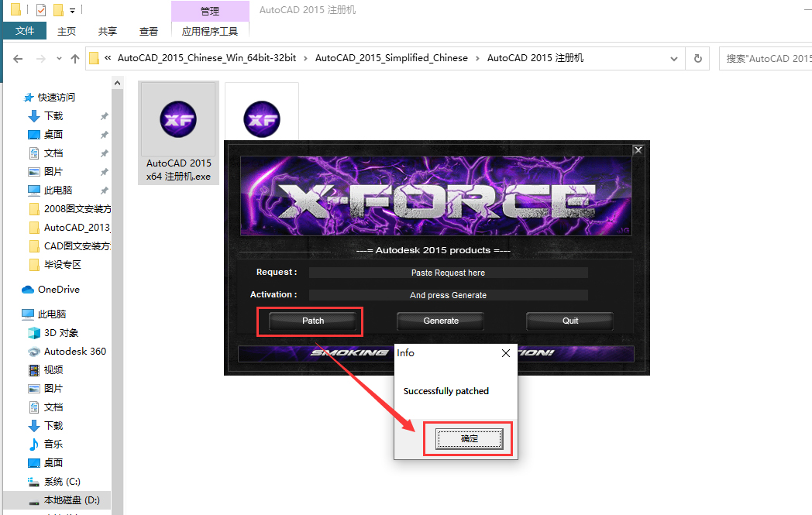Open pinned 此电脑 under quick access
The image size is (812, 515).
(x=58, y=191)
